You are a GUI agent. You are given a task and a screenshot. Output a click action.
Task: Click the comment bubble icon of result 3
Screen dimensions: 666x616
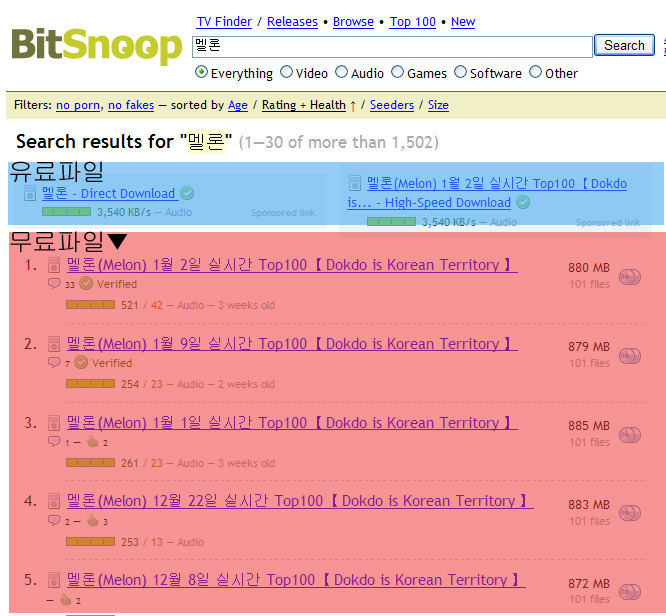tap(54, 441)
